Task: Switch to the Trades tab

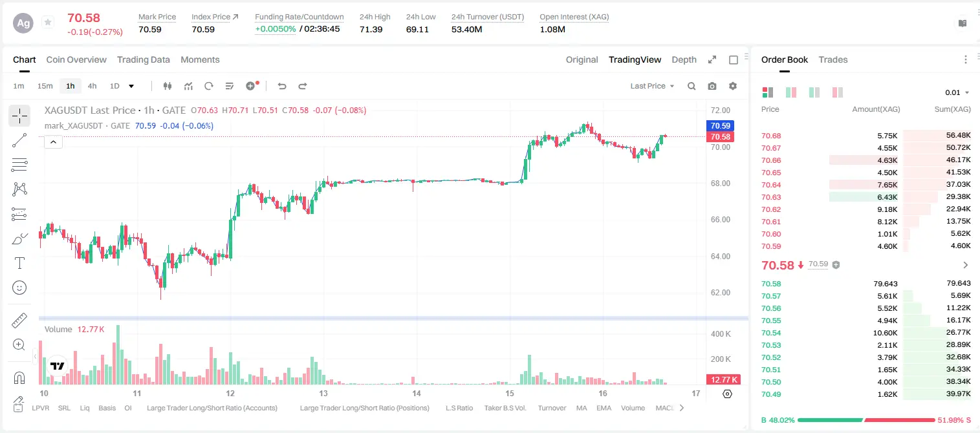Action: pos(833,59)
